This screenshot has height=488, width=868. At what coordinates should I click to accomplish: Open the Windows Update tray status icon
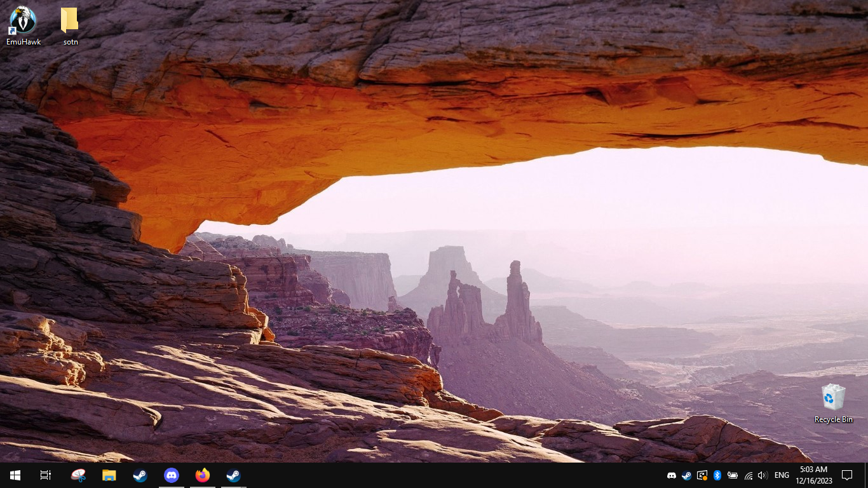702,475
